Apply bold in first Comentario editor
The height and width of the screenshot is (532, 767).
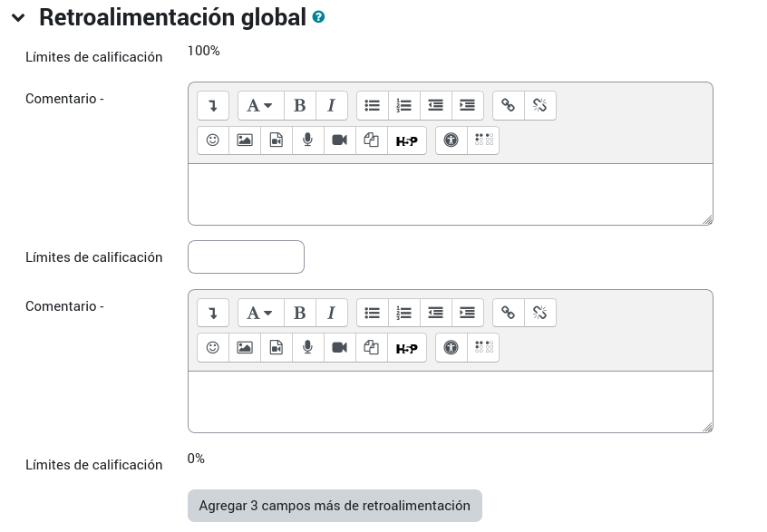(300, 106)
